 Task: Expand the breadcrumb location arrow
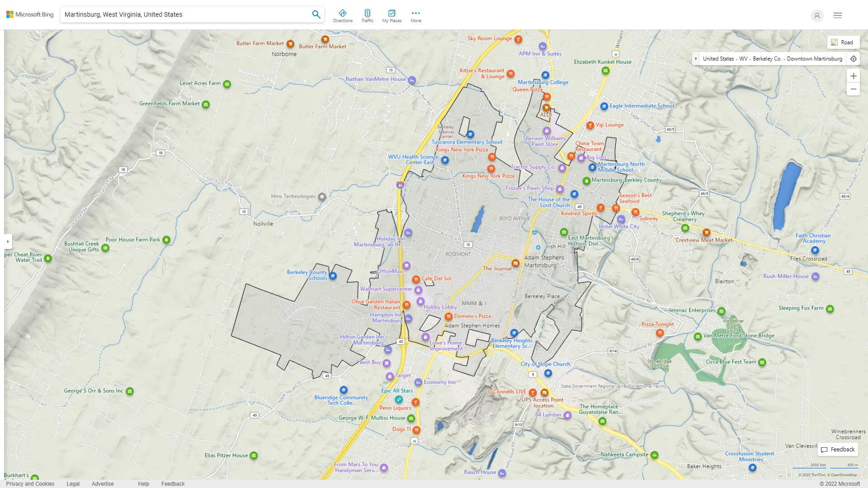coord(696,59)
